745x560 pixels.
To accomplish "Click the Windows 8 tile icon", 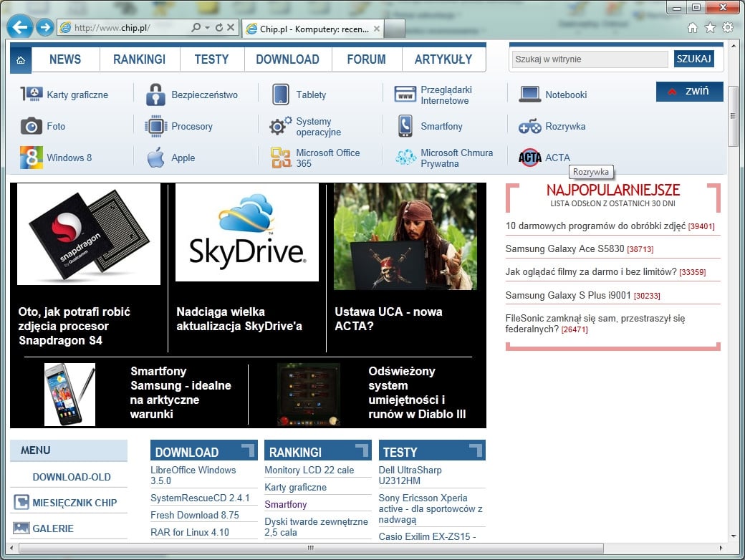I will tap(30, 157).
